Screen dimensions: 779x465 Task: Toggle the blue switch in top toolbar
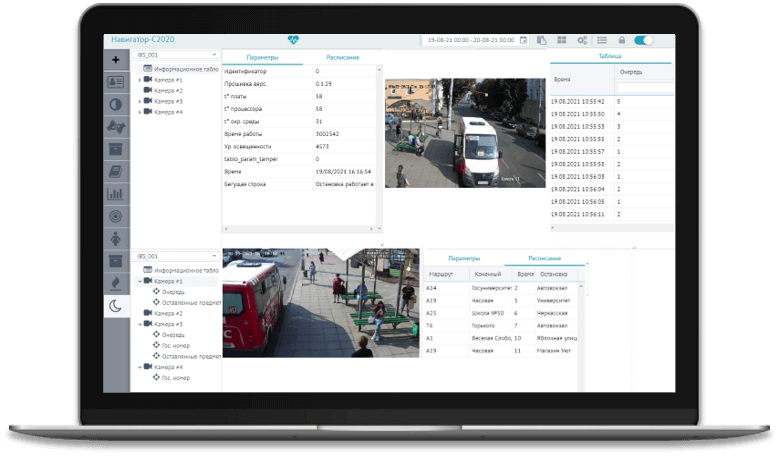(644, 40)
